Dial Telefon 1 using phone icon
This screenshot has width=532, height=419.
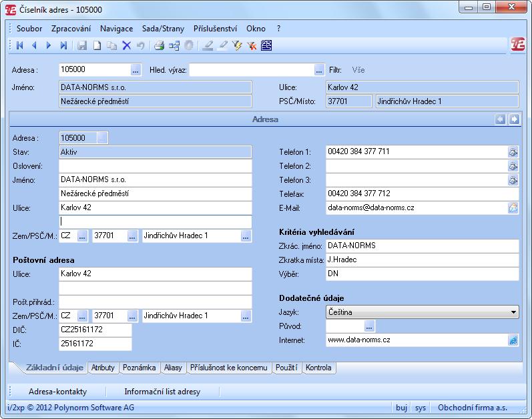pyautogui.click(x=513, y=152)
